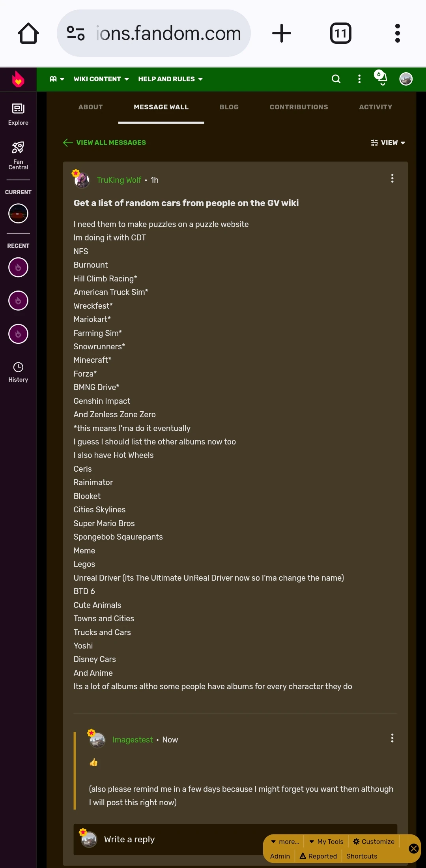
Task: Switch to the BLOG tab
Action: [x=229, y=107]
